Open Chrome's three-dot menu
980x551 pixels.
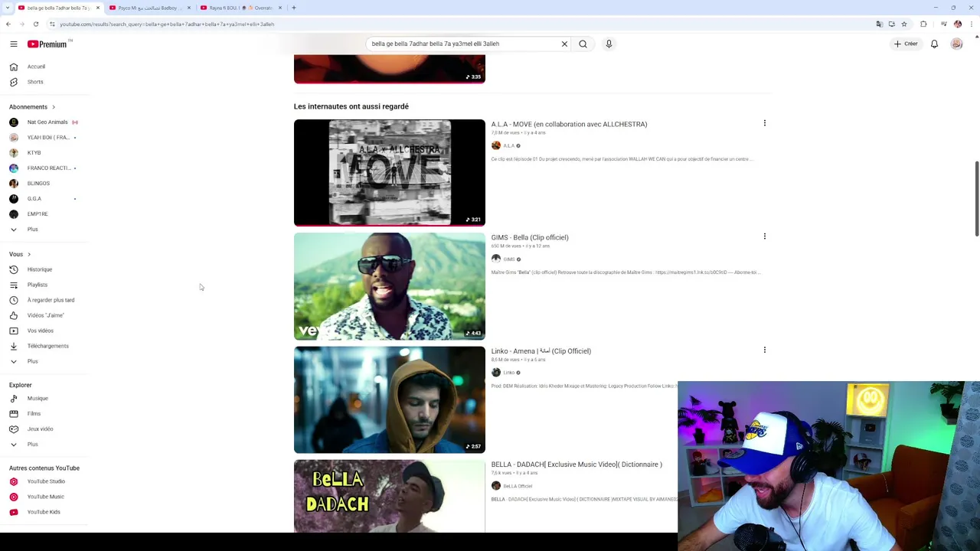click(971, 24)
